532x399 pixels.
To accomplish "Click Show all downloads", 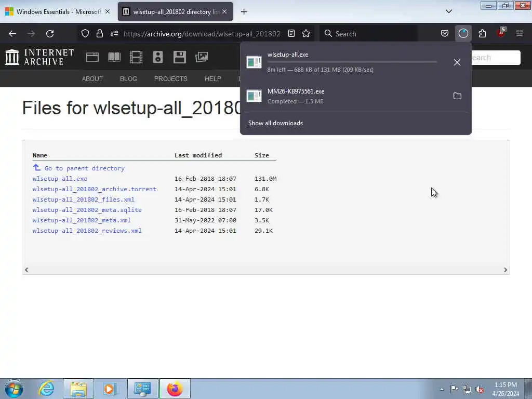I will tap(275, 123).
